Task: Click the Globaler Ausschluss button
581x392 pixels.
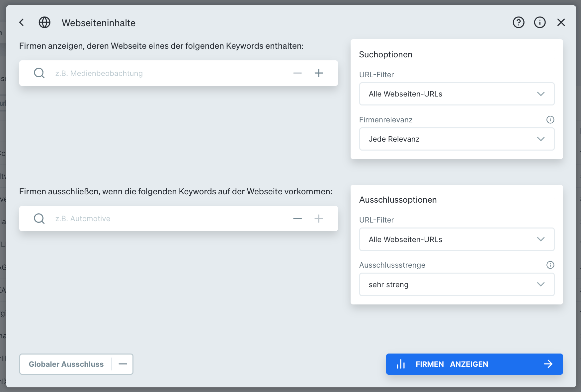Action: pos(66,364)
